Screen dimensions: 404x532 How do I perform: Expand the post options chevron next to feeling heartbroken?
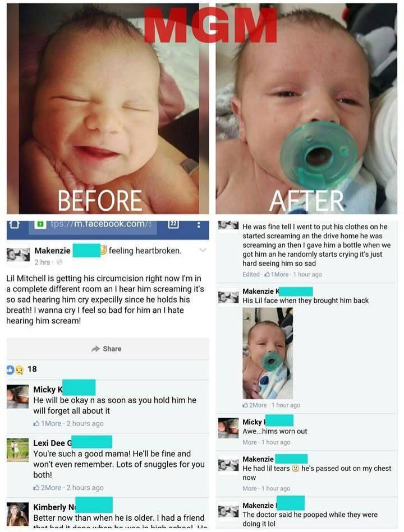203,251
